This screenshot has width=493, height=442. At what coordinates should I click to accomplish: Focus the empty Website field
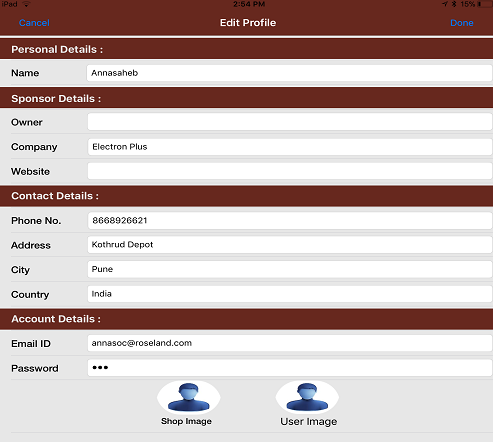pos(290,171)
